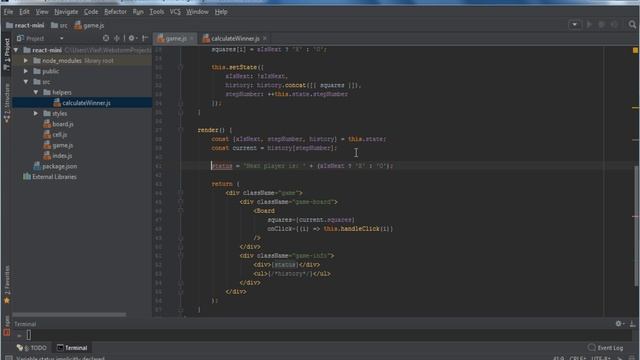Switch to the calculateWinner.js editor tab

pos(235,38)
